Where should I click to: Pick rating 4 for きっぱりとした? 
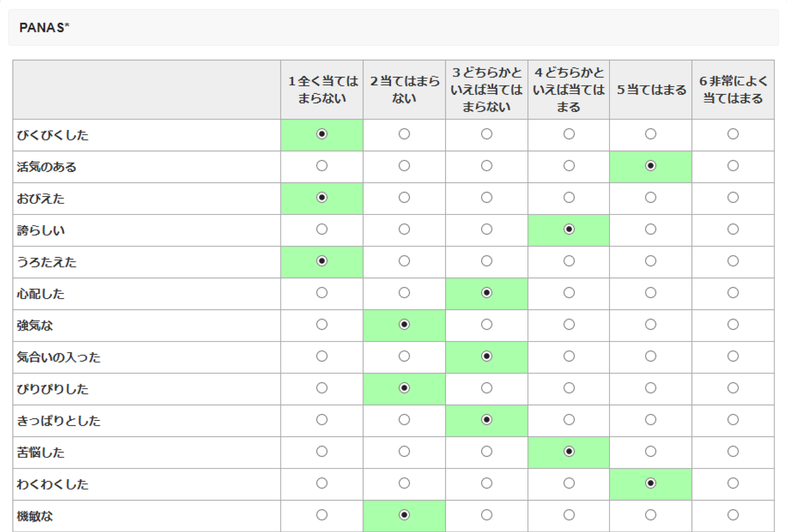pyautogui.click(x=569, y=420)
